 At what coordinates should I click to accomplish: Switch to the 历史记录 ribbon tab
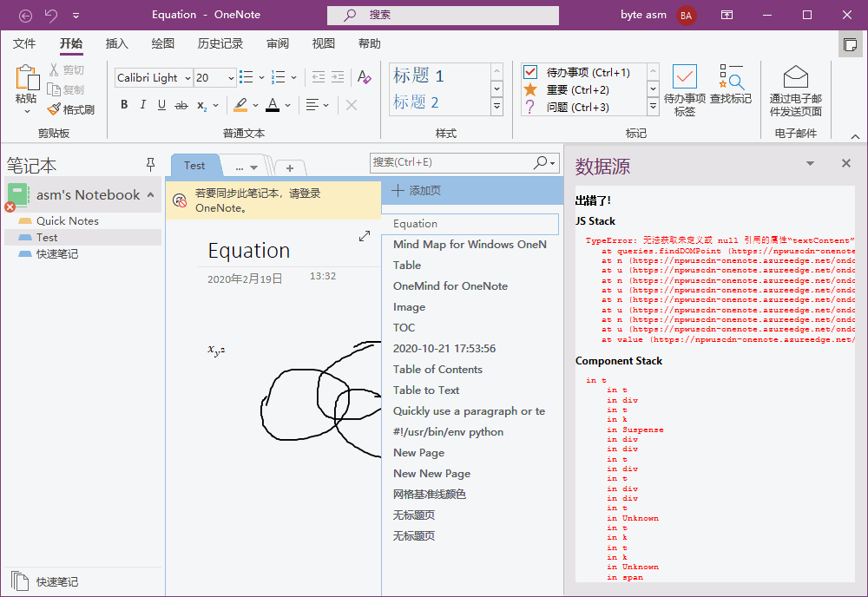[x=220, y=43]
